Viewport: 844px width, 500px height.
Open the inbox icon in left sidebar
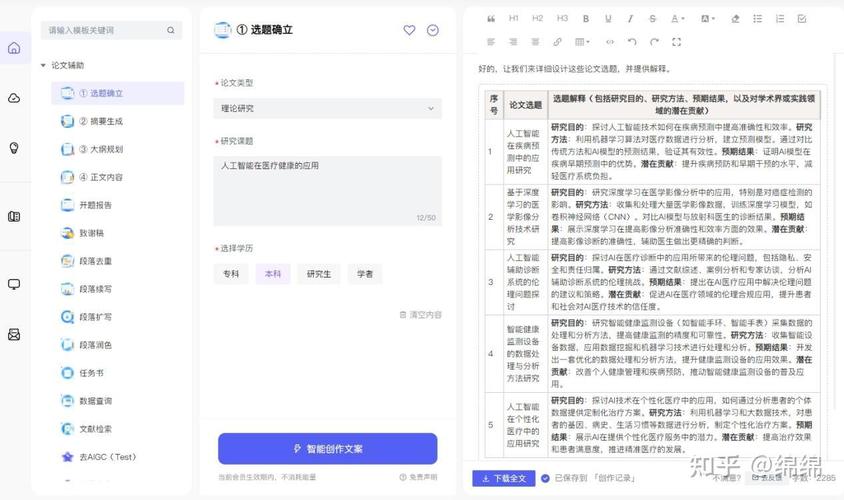tap(14, 334)
